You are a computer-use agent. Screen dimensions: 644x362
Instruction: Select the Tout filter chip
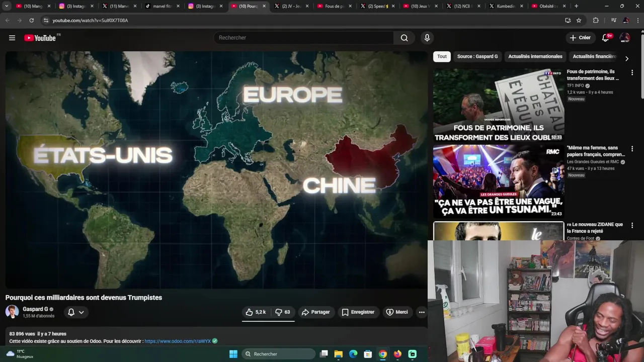click(x=442, y=56)
